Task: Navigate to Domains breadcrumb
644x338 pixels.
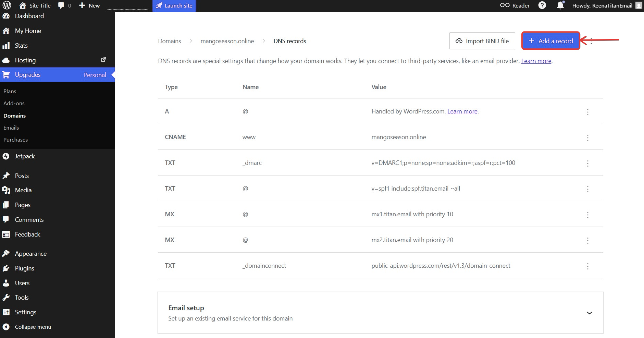Action: point(170,41)
